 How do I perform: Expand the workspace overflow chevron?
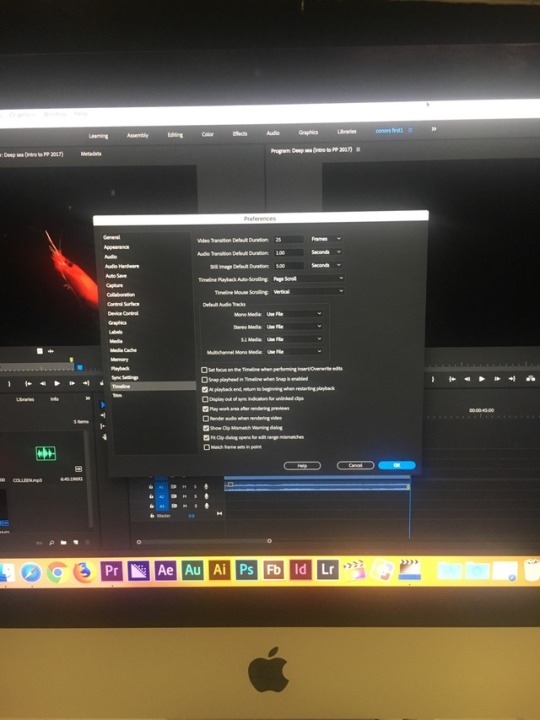pos(433,129)
